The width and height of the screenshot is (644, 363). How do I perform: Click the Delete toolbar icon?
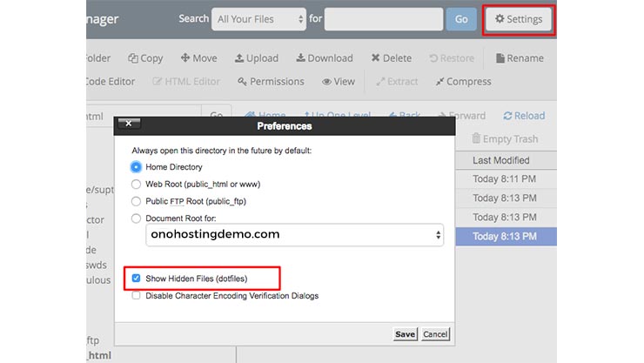point(391,58)
